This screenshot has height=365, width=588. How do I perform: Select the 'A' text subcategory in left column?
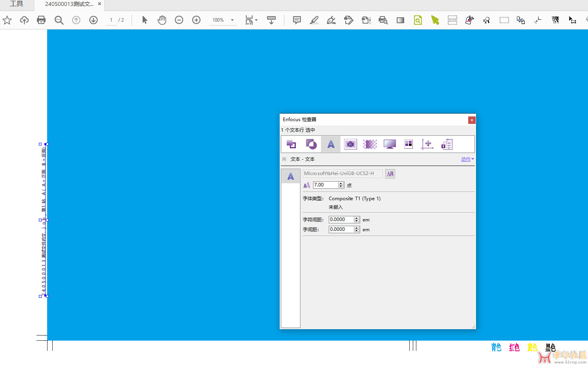[291, 177]
